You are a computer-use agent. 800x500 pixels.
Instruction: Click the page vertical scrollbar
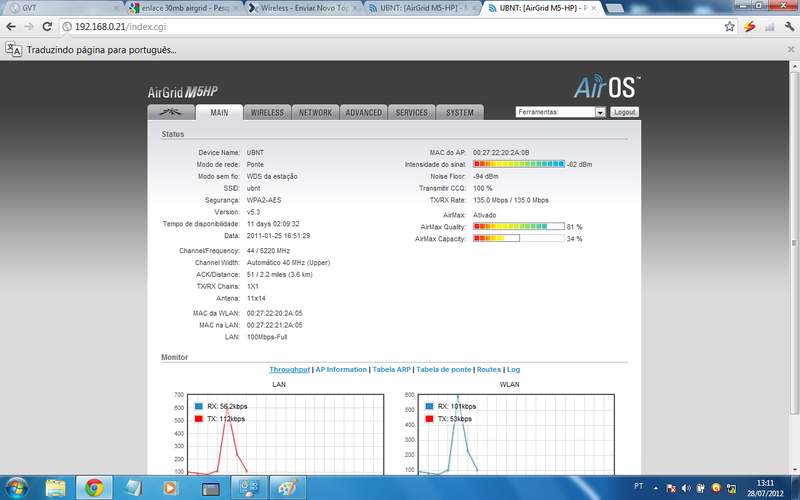[794, 243]
